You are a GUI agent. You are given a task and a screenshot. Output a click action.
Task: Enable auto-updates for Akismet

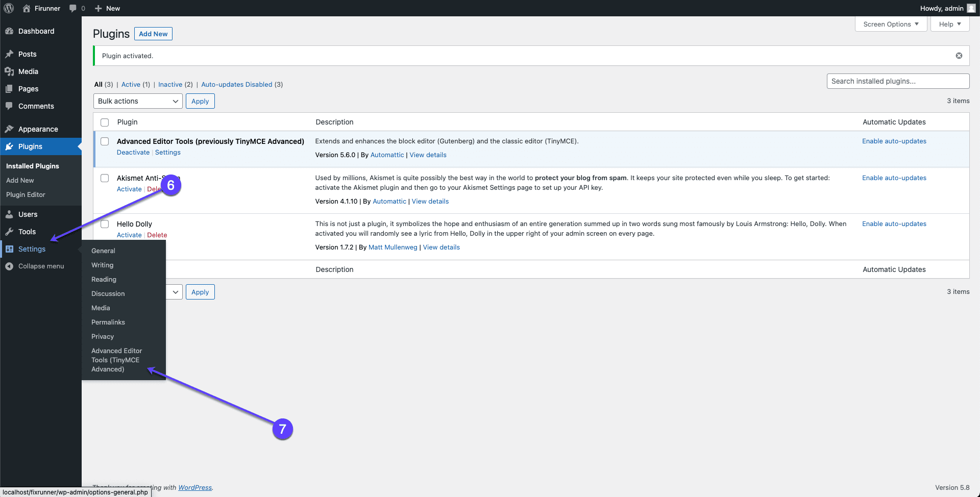click(894, 178)
